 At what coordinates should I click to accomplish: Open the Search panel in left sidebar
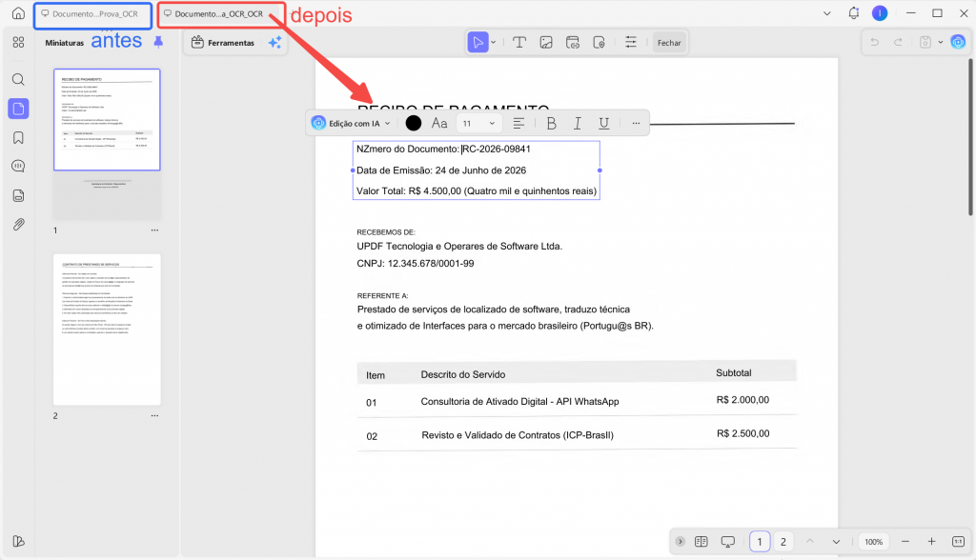(18, 80)
